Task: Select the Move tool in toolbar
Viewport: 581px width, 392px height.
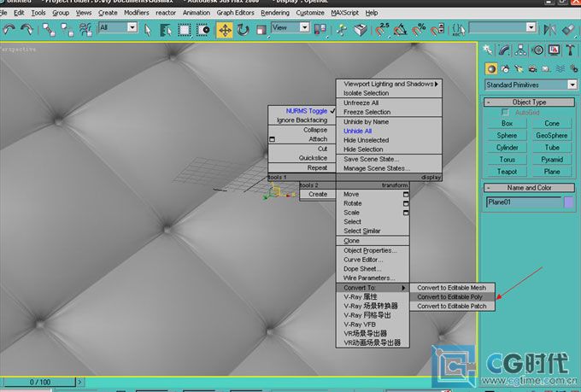Action: point(225,29)
